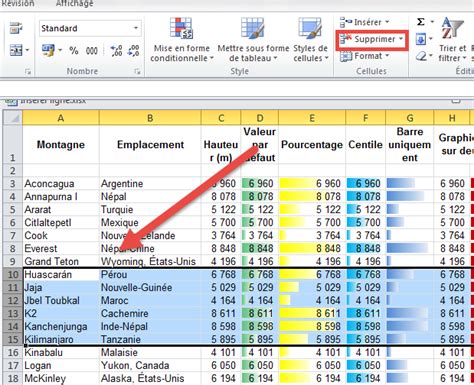Select column A header

pos(61,118)
